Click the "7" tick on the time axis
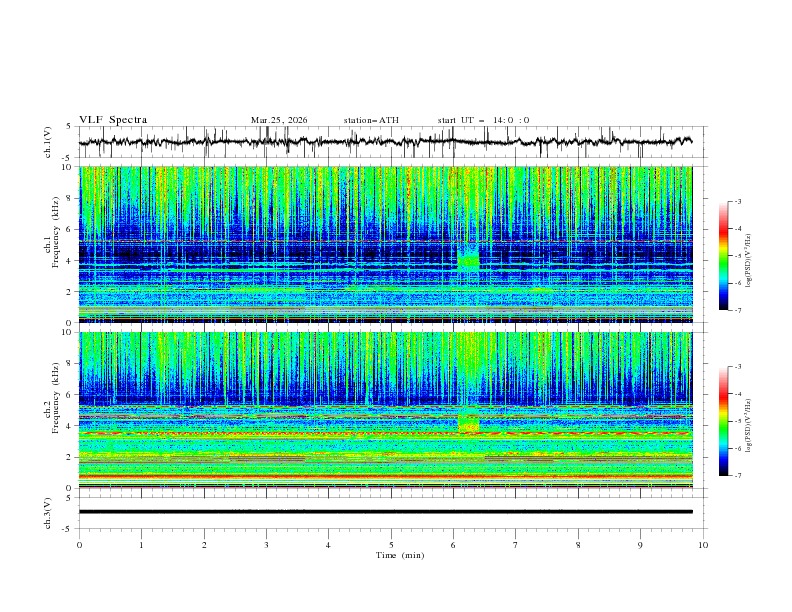792x612 pixels. 516,545
